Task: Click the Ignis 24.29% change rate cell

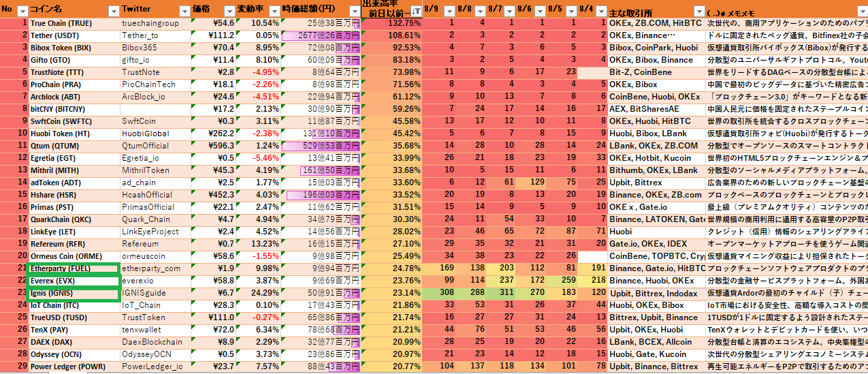Action: [x=258, y=293]
